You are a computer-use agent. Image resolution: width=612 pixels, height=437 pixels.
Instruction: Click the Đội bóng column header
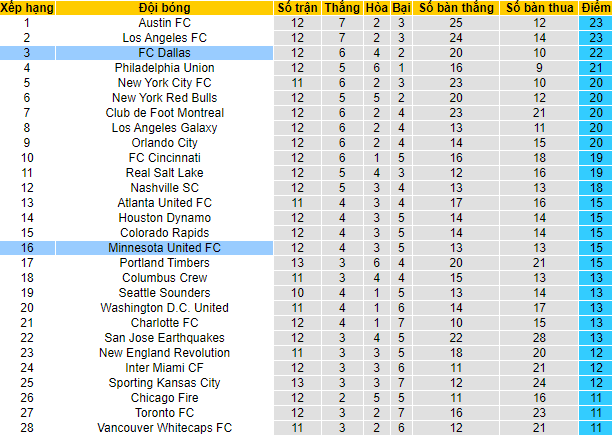[x=164, y=7]
